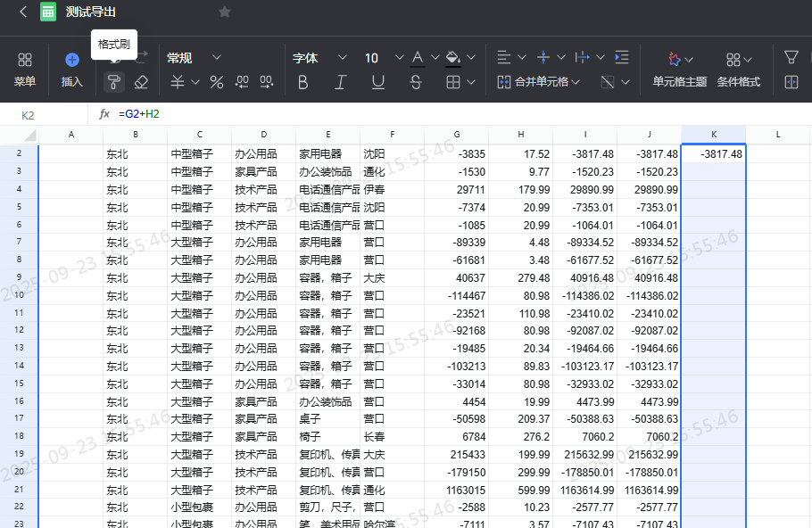The width and height of the screenshot is (812, 528).
Task: Click the 小型包裹 cell in row 22
Action: click(x=199, y=507)
